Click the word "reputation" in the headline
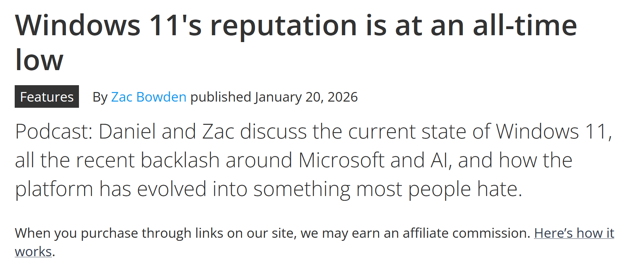Image resolution: width=644 pixels, height=274 pixels. [x=283, y=25]
